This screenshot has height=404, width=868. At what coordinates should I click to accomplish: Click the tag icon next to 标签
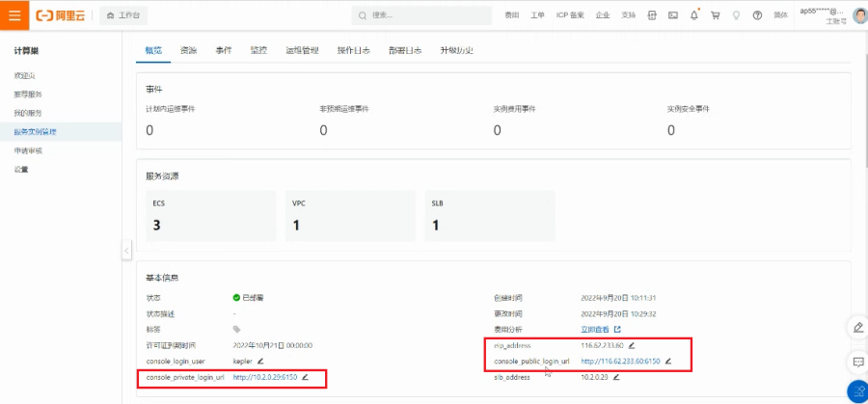click(237, 330)
